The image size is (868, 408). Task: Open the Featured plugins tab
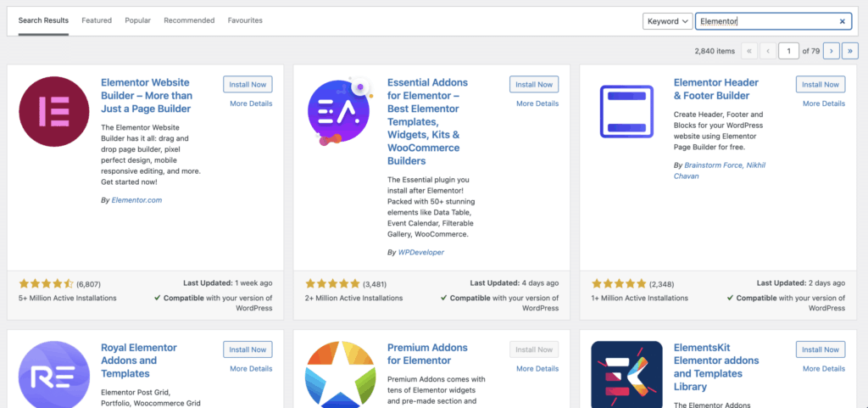(97, 20)
